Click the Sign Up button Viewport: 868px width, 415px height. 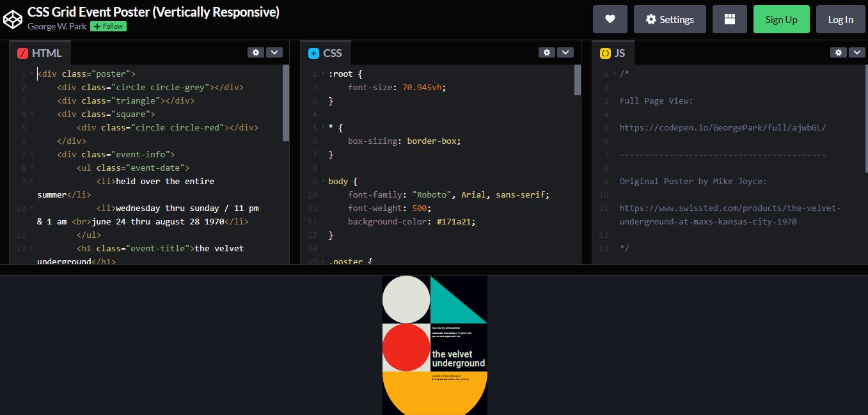(x=782, y=19)
